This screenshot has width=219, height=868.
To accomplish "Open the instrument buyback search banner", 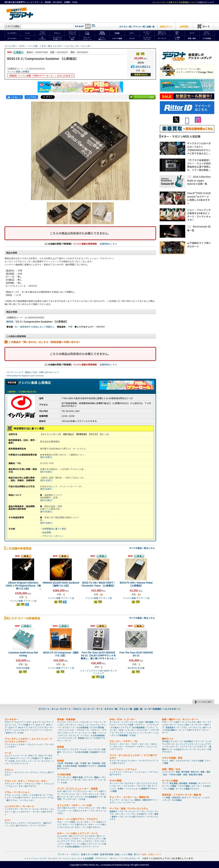I will coord(187,129).
